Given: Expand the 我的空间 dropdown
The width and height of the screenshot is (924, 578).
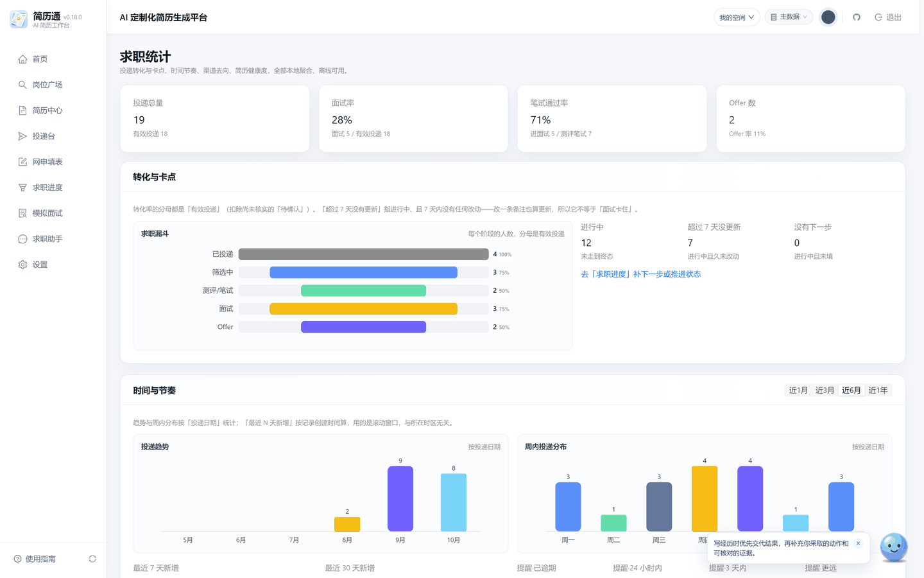Looking at the screenshot, I should pyautogui.click(x=737, y=17).
